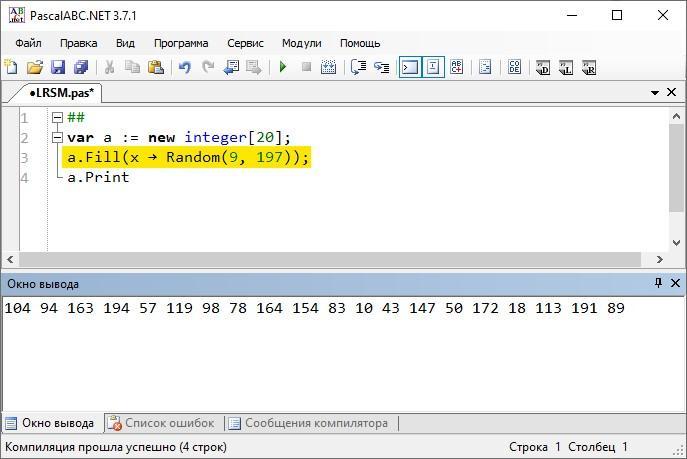This screenshot has width=687, height=459.
Task: Close the LRSM.pas editor tab
Action: pos(671,92)
